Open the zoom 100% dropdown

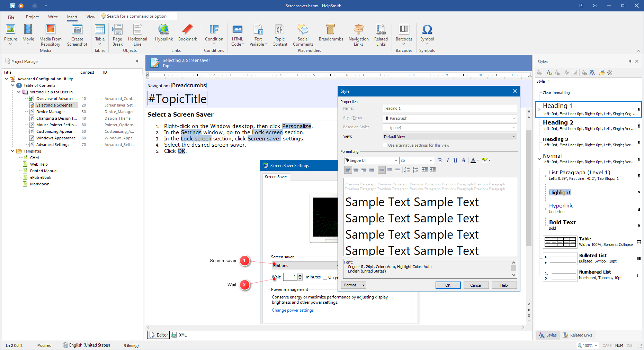[x=596, y=346]
